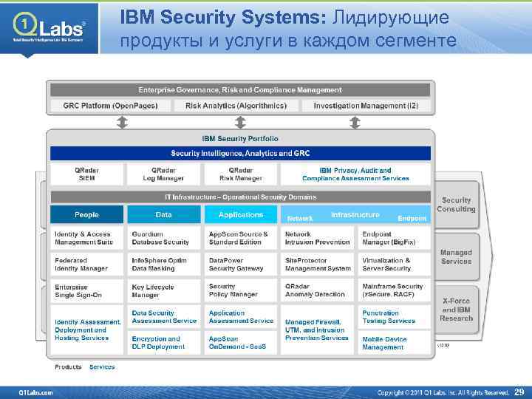532x399 pixels.
Task: Open Mobile Device Management
Action: [x=395, y=343]
